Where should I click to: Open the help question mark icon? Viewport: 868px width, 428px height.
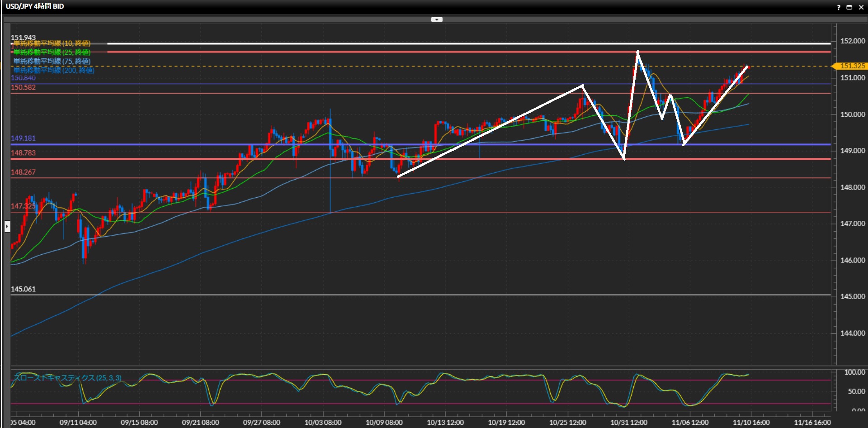[839, 7]
